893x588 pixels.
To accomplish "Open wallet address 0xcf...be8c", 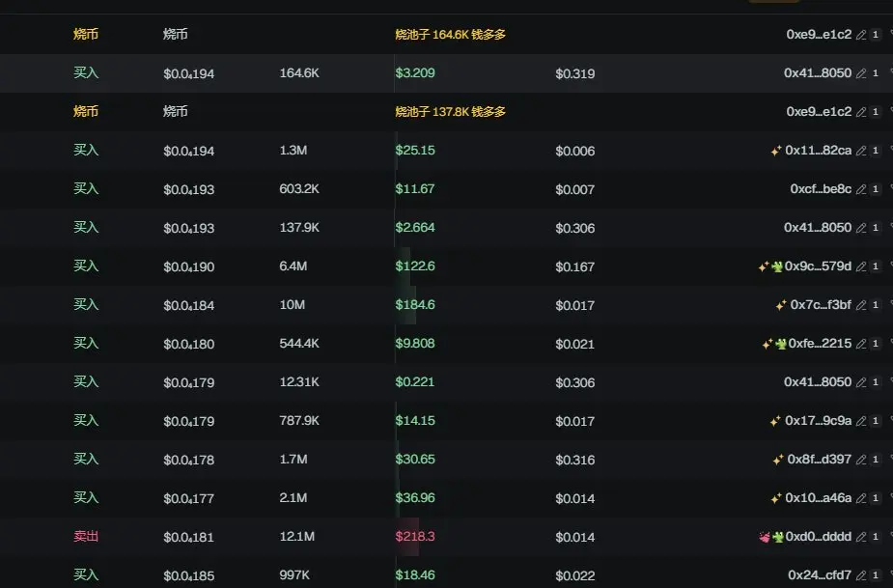I will click(x=821, y=189).
